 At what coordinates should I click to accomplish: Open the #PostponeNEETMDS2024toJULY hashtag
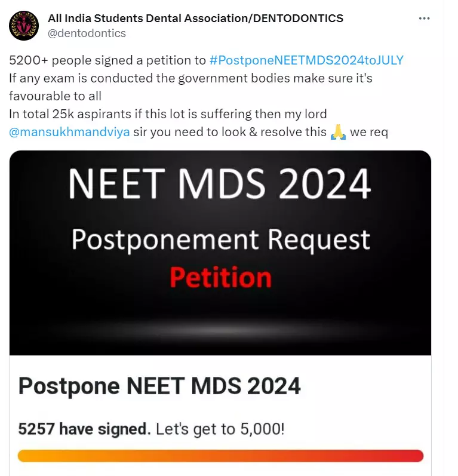(306, 60)
